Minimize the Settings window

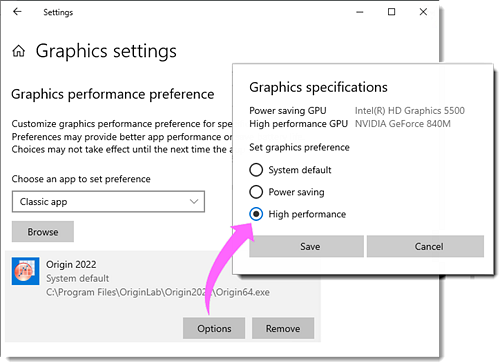360,12
